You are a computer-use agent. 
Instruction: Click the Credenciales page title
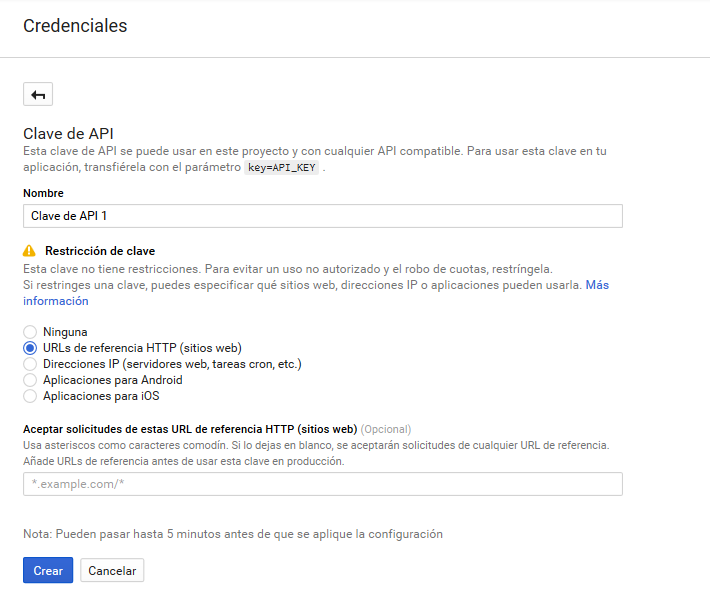75,26
